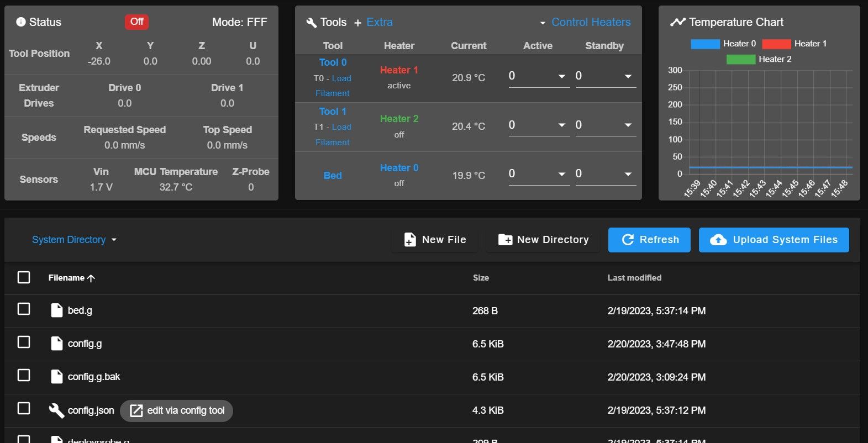The image size is (868, 443).
Task: Sort files by Last modified column
Action: (634, 278)
